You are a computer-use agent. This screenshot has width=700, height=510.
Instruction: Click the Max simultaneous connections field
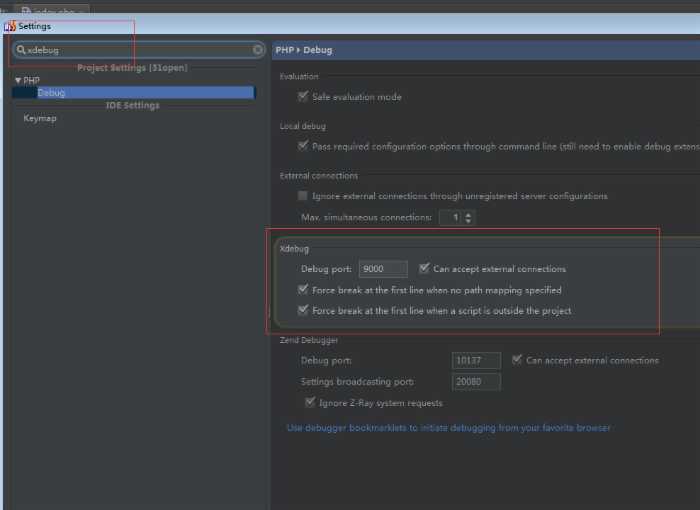tap(451, 217)
